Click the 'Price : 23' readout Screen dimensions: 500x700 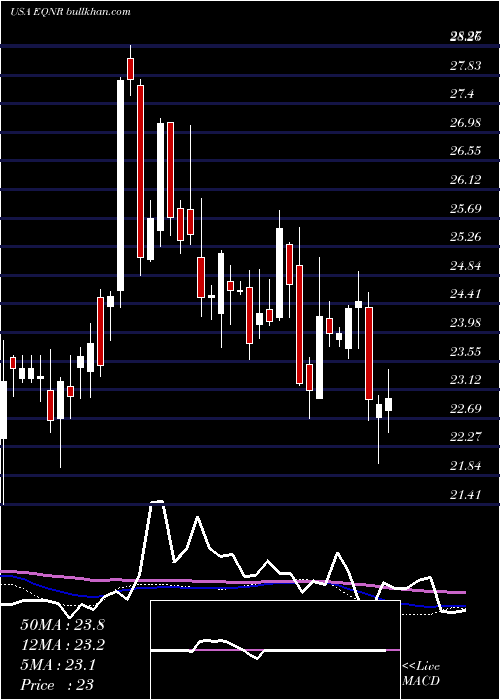coord(57,685)
